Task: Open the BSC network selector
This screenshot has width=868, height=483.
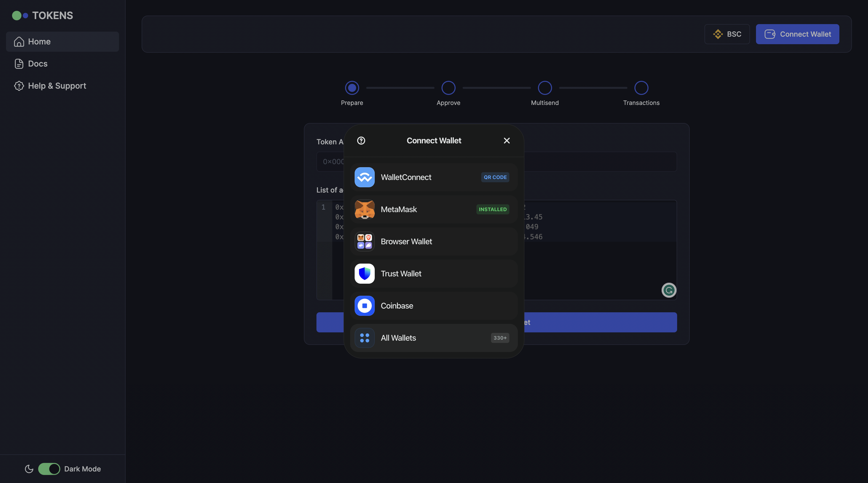Action: 727,34
